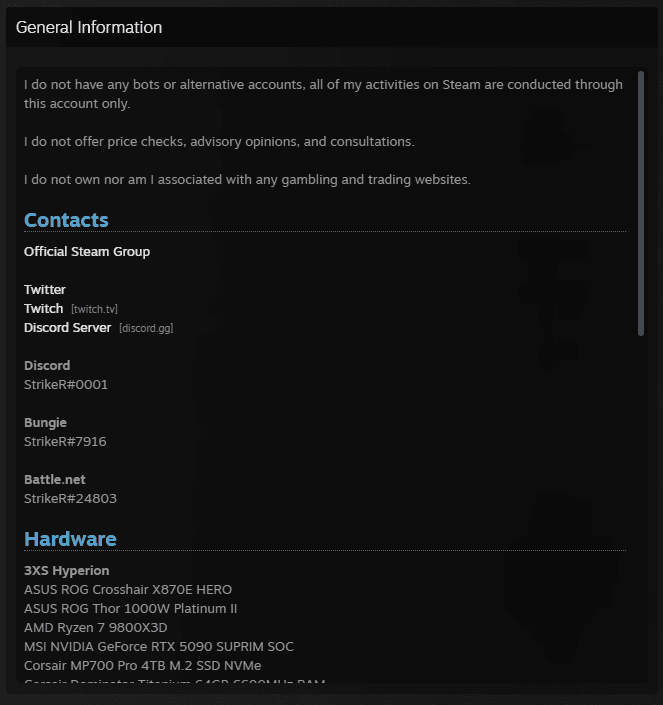The image size is (663, 705).
Task: Click the scrollbar track below the thumb
Action: click(x=642, y=500)
